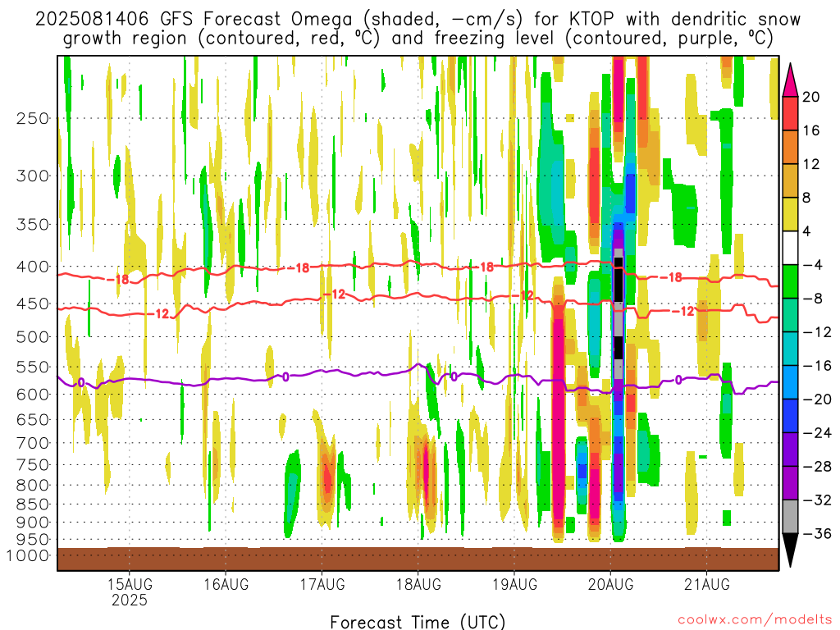Click the 550 pressure level label
The image size is (840, 630).
click(x=33, y=367)
